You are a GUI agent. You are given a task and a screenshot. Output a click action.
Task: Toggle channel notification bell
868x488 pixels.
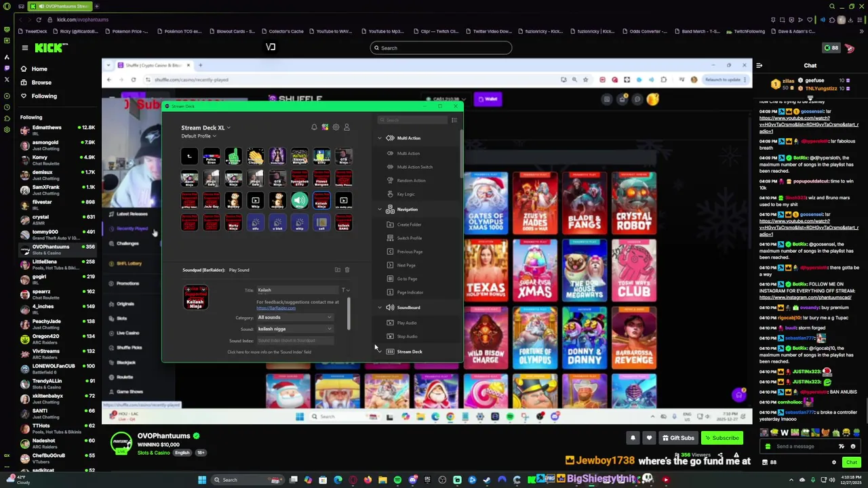(633, 438)
